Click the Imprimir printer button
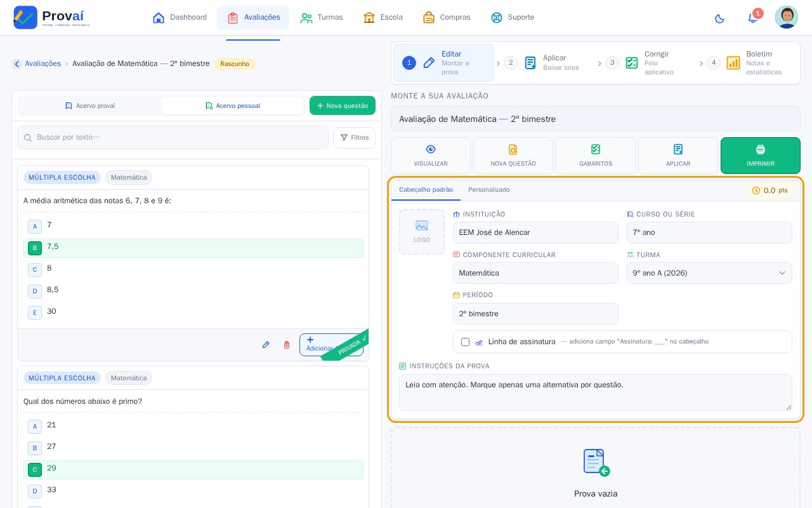Image resolution: width=812 pixels, height=508 pixels. (x=761, y=156)
